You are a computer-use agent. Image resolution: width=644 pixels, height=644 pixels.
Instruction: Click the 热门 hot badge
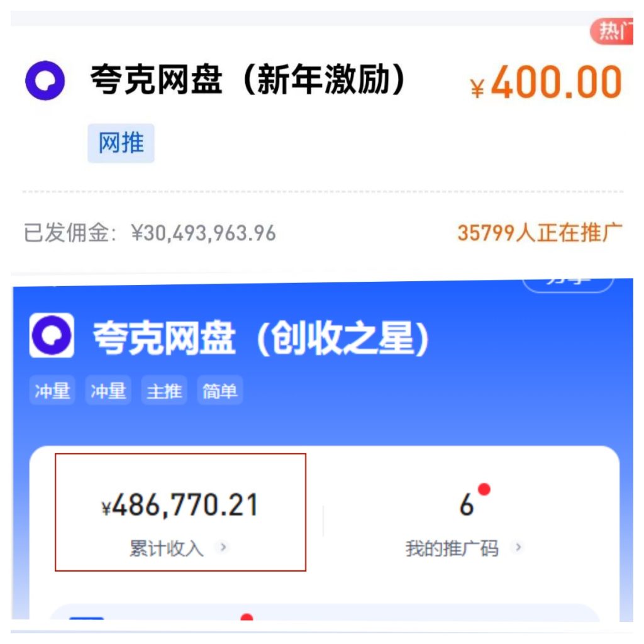pyautogui.click(x=611, y=31)
